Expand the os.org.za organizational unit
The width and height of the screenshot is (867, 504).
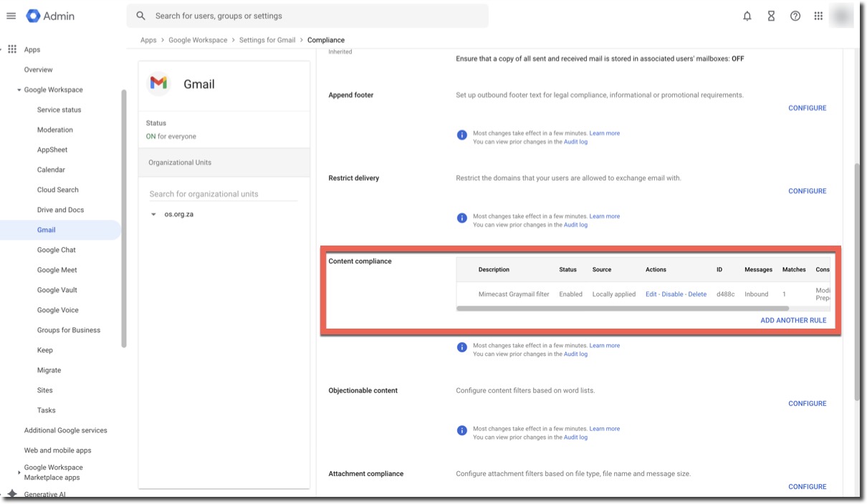point(153,214)
